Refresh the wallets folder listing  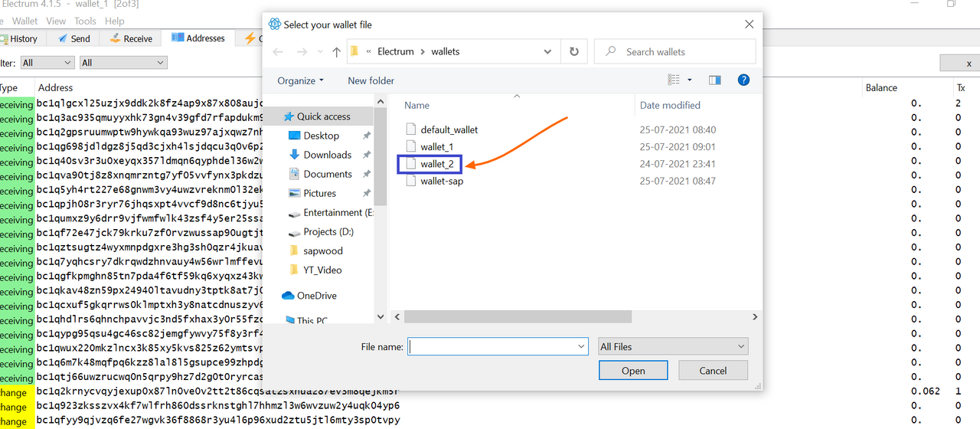click(573, 52)
